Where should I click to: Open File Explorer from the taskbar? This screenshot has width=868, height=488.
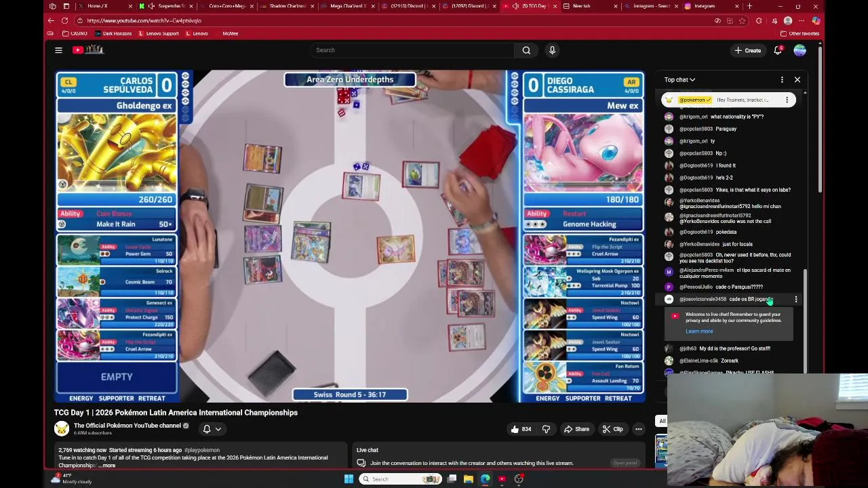[x=468, y=479]
